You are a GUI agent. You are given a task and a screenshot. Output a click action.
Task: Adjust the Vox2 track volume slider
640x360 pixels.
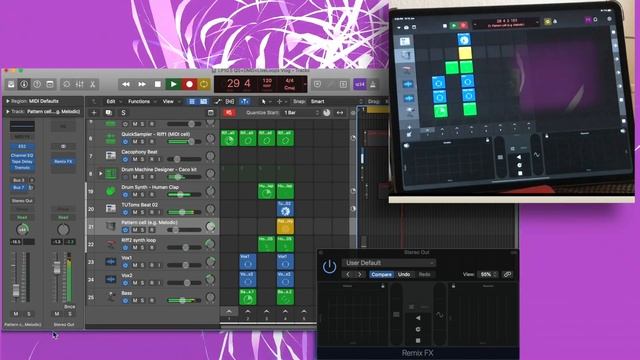point(184,282)
